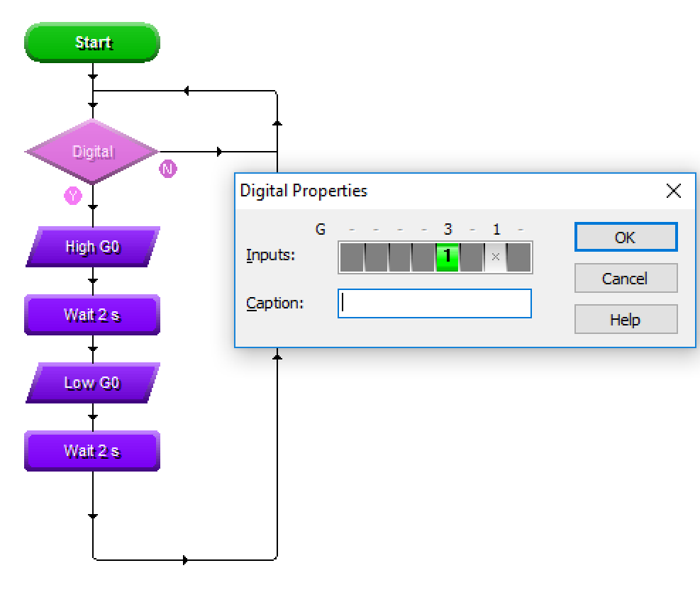The height and width of the screenshot is (602, 700).
Task: Click the N branch marker
Action: tap(168, 169)
